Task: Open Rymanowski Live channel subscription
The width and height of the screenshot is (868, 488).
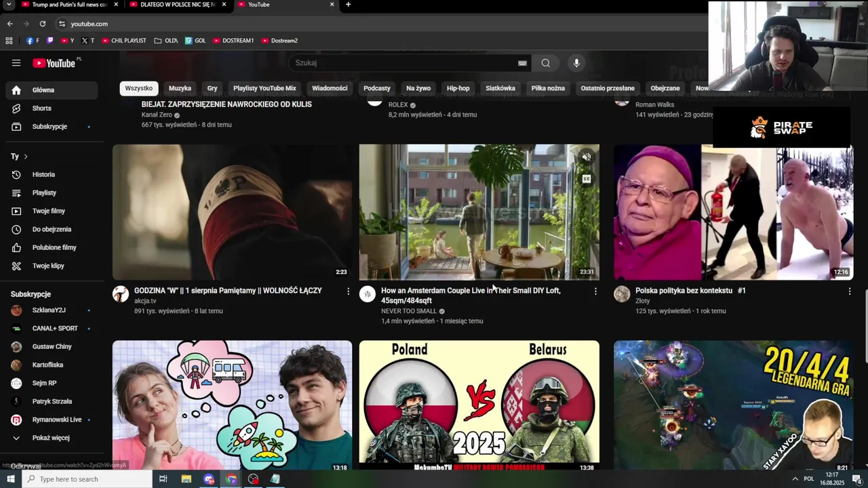Action: tap(52, 420)
